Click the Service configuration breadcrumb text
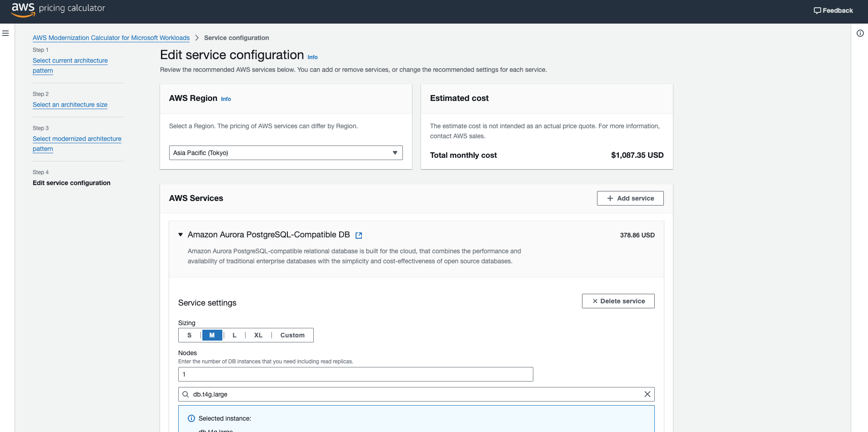This screenshot has height=432, width=868. (x=236, y=38)
